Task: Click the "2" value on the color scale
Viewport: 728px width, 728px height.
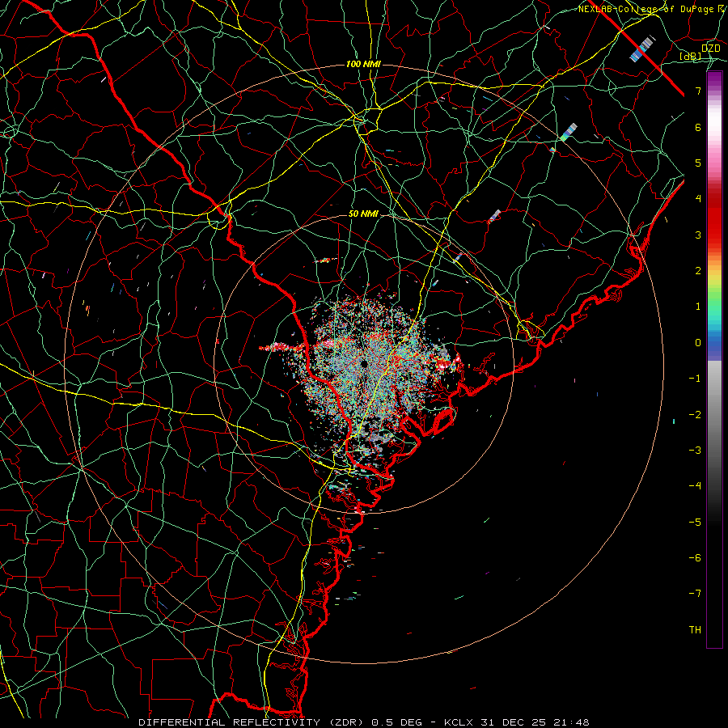Action: [x=698, y=270]
